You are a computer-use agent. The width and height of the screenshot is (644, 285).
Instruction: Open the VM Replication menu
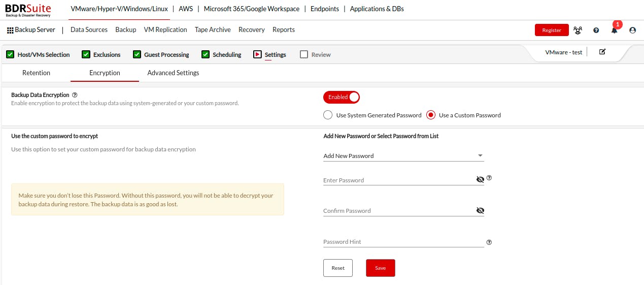165,30
